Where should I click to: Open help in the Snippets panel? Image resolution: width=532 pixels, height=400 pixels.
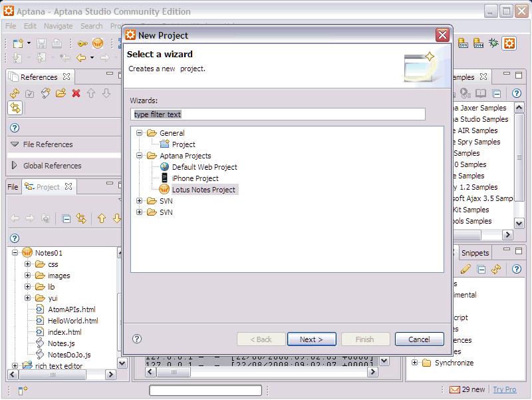point(517,270)
